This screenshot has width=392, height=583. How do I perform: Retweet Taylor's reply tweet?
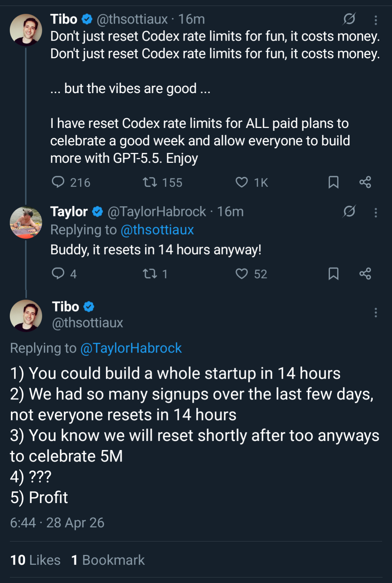coord(150,273)
